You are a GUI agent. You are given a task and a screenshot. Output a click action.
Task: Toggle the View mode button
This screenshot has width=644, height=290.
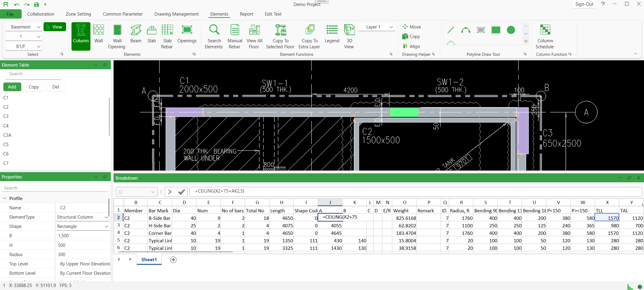[55, 27]
